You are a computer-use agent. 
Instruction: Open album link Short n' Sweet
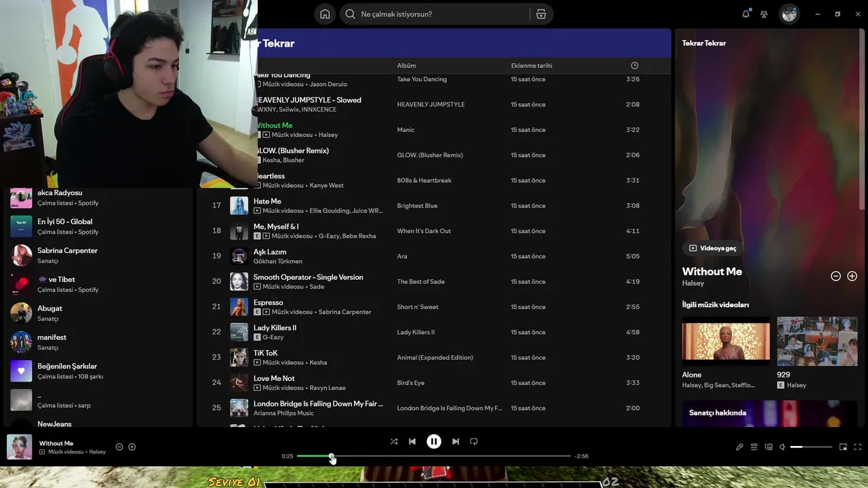click(418, 307)
